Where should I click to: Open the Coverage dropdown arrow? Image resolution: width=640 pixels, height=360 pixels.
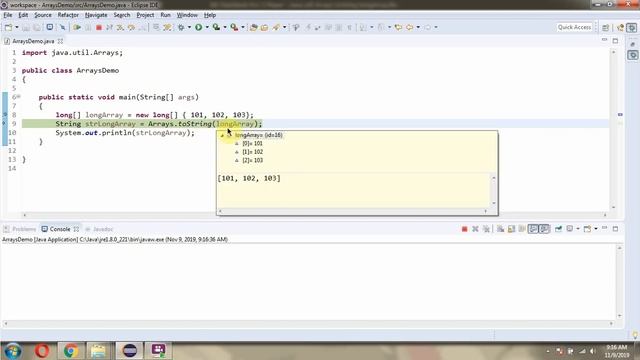pos(225,27)
